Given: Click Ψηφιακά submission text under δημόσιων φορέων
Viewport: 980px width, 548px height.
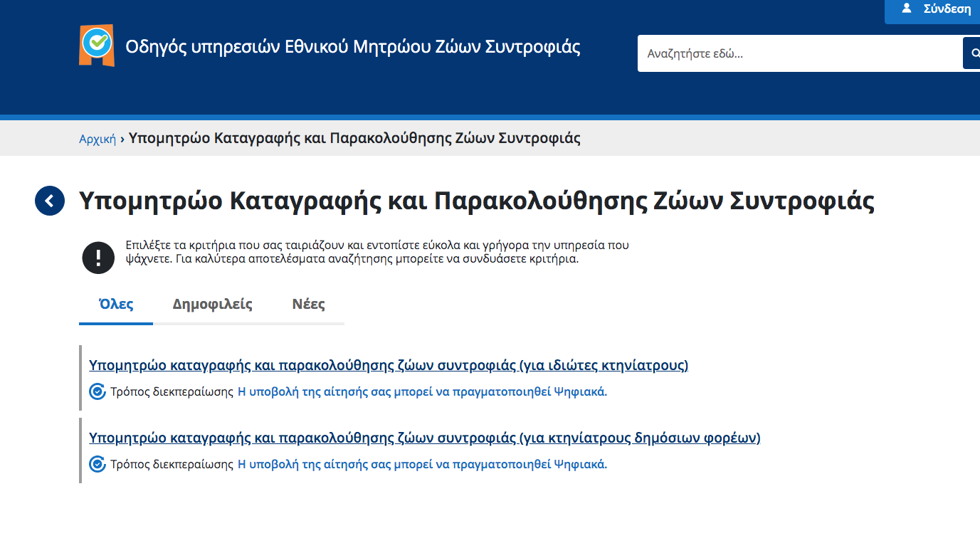Looking at the screenshot, I should pyautogui.click(x=423, y=464).
